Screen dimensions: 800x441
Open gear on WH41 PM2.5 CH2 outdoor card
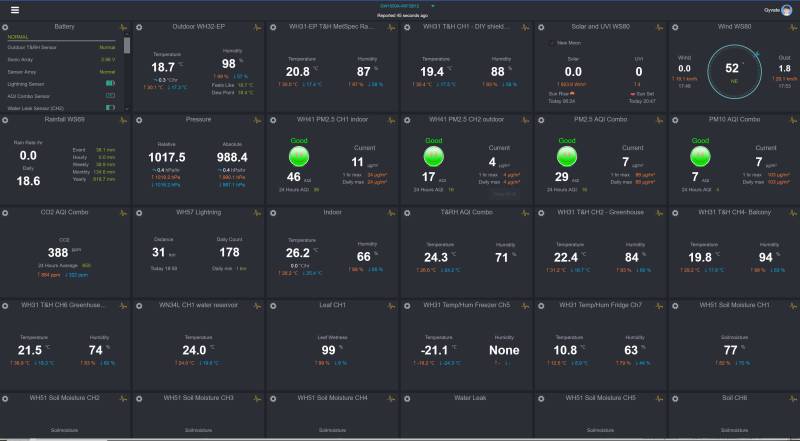[x=407, y=120]
